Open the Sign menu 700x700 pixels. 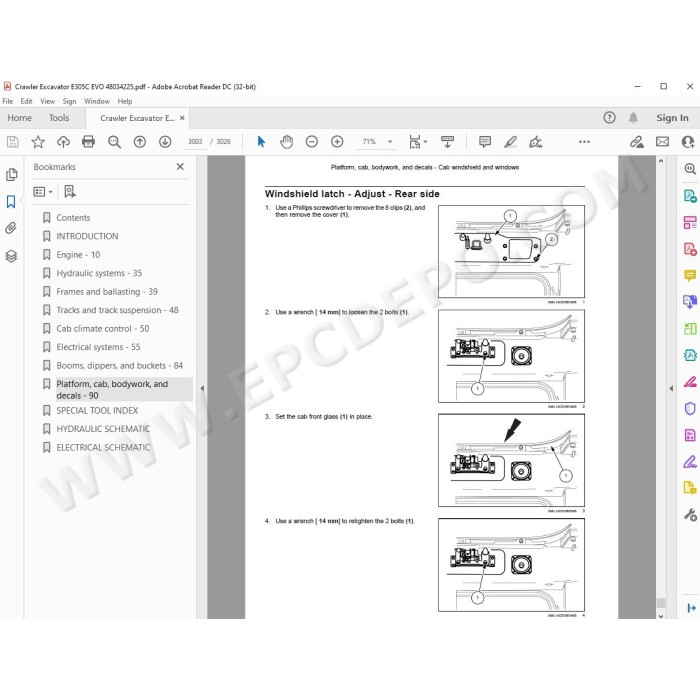(x=69, y=101)
